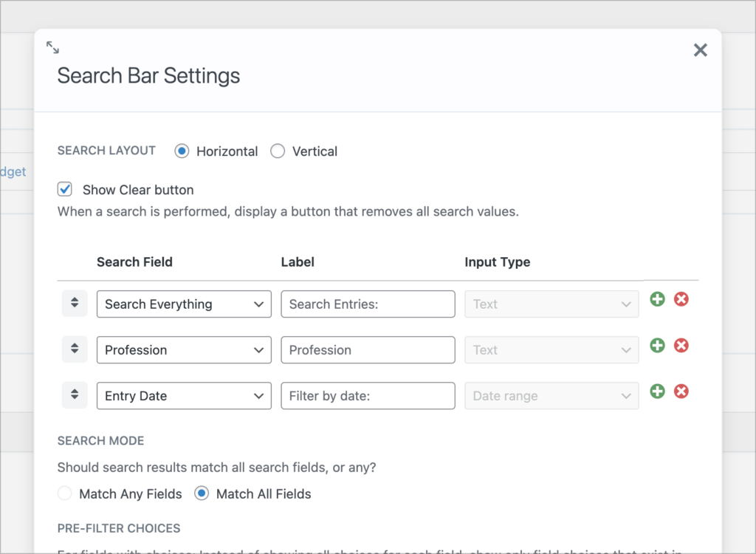Click the Profession label input field

(x=368, y=350)
